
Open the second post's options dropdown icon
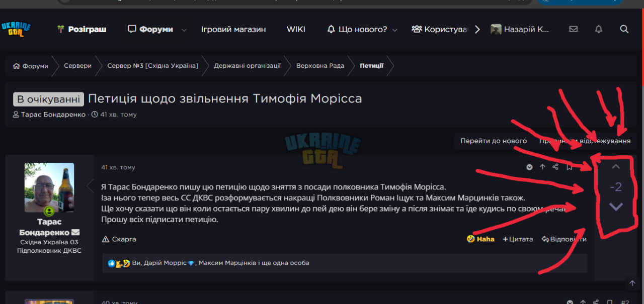tap(570, 302)
